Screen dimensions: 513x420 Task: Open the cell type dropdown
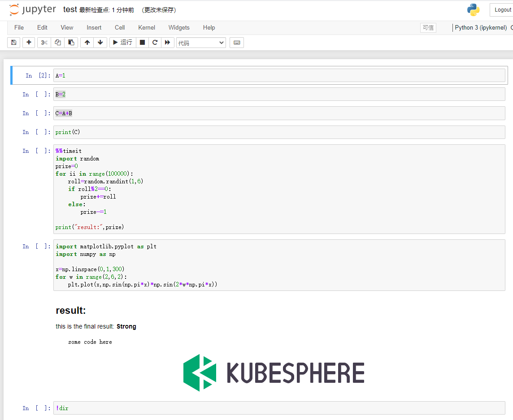point(201,43)
